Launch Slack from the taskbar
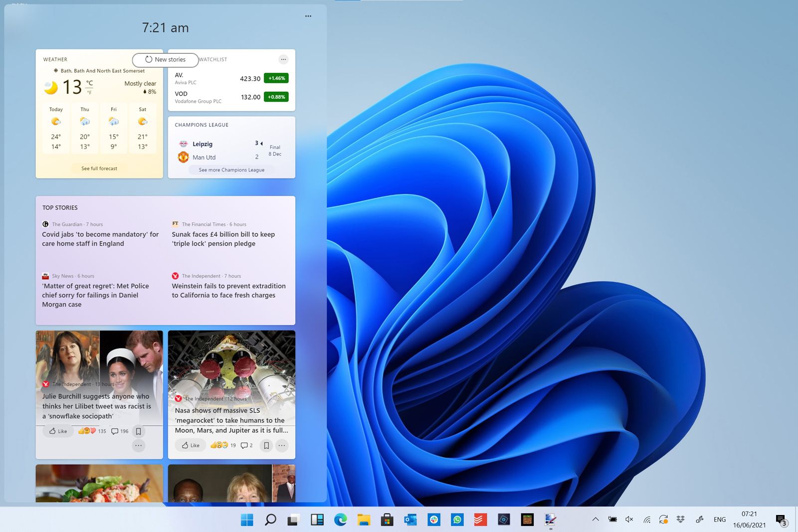798x532 pixels. pyautogui.click(x=433, y=520)
